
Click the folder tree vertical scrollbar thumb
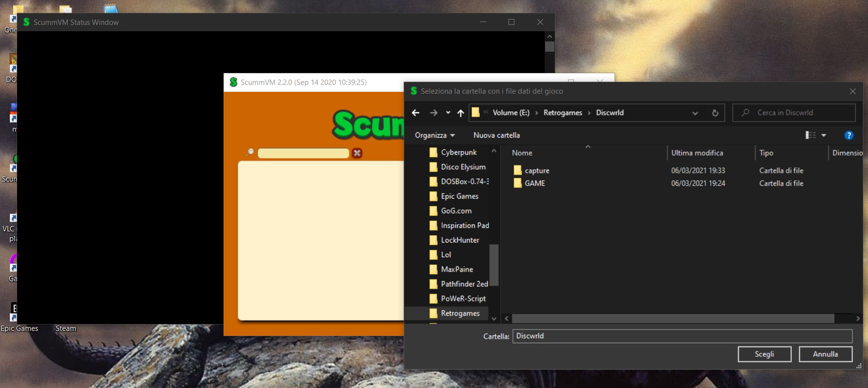click(x=494, y=265)
